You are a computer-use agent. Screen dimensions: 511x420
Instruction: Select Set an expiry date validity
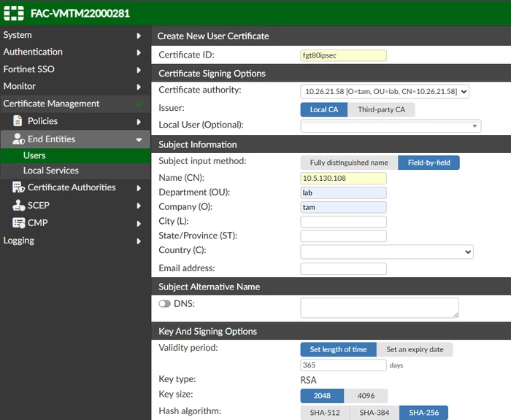(415, 349)
